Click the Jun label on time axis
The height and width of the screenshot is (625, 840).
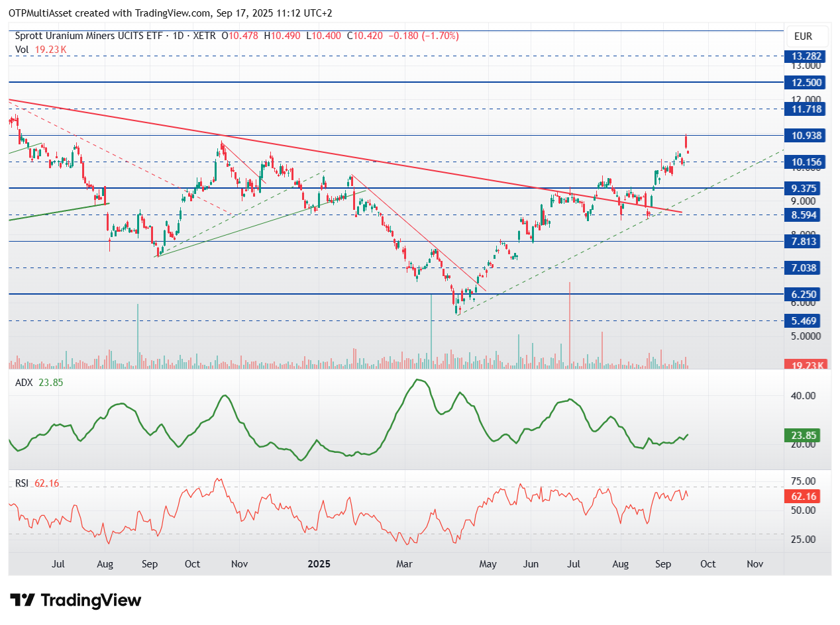click(531, 564)
